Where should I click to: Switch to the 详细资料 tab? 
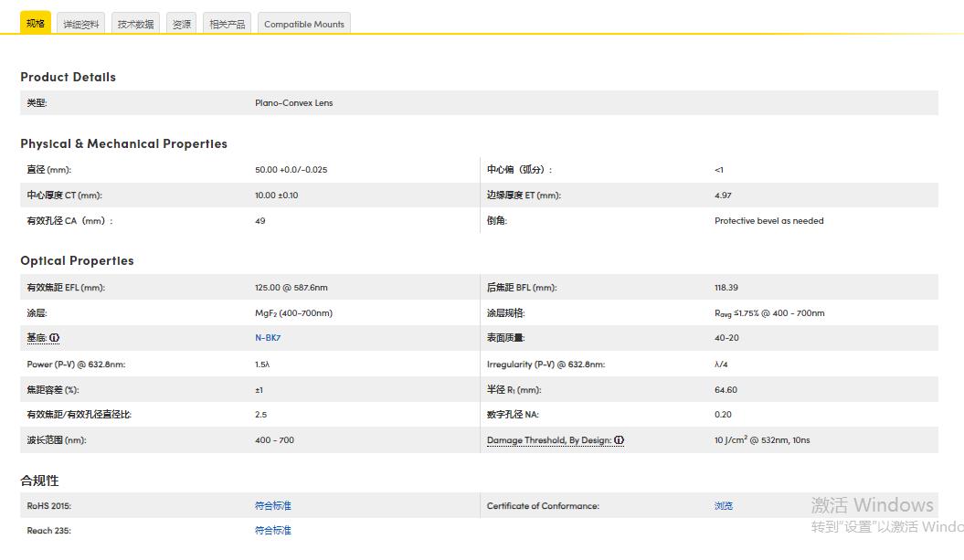click(81, 25)
